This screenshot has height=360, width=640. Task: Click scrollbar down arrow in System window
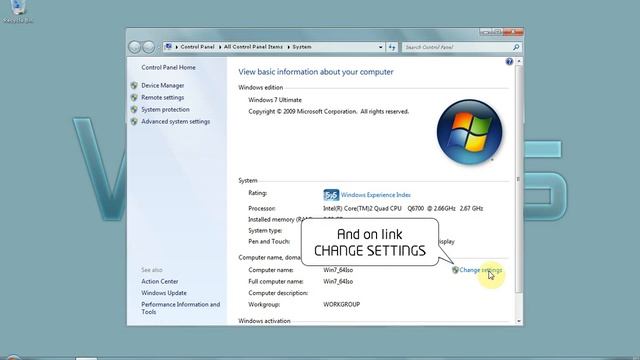pos(519,321)
